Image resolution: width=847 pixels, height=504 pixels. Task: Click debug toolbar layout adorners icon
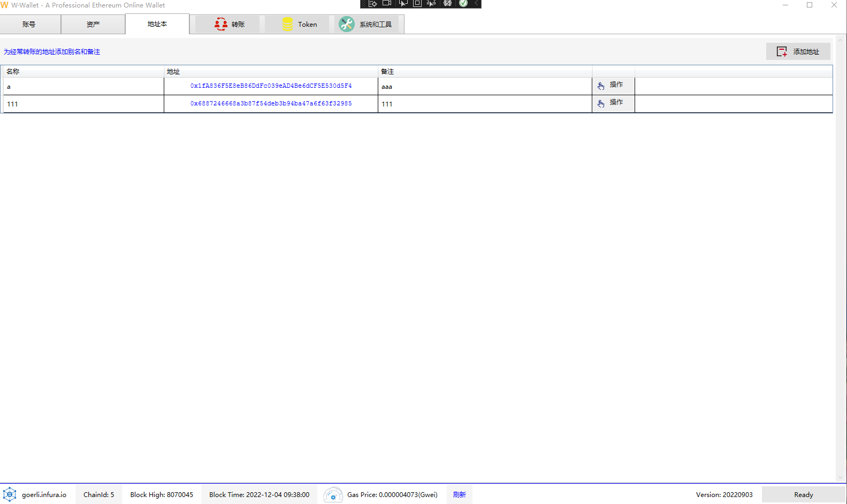(417, 4)
